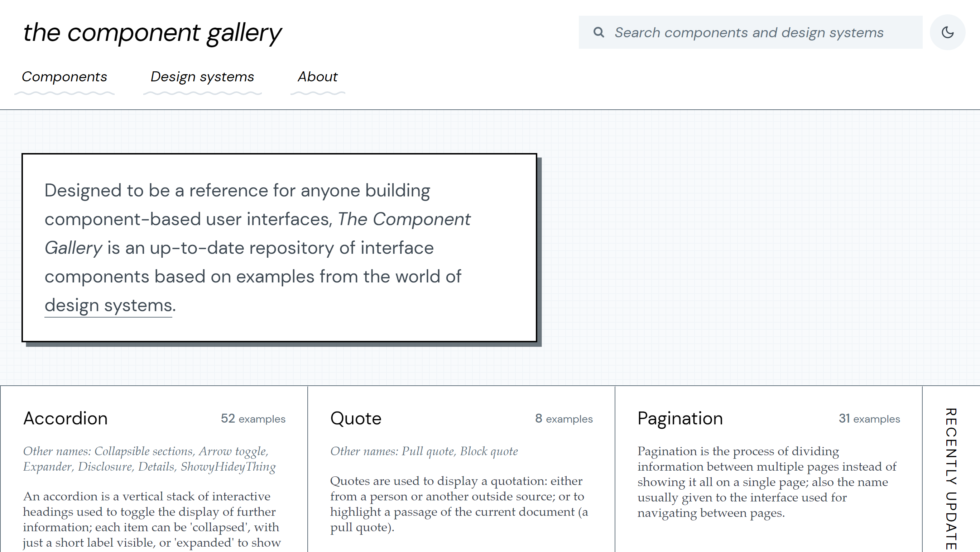Screen dimensions: 980x552
Task: Open the Design systems navigation item
Action: [x=202, y=77]
